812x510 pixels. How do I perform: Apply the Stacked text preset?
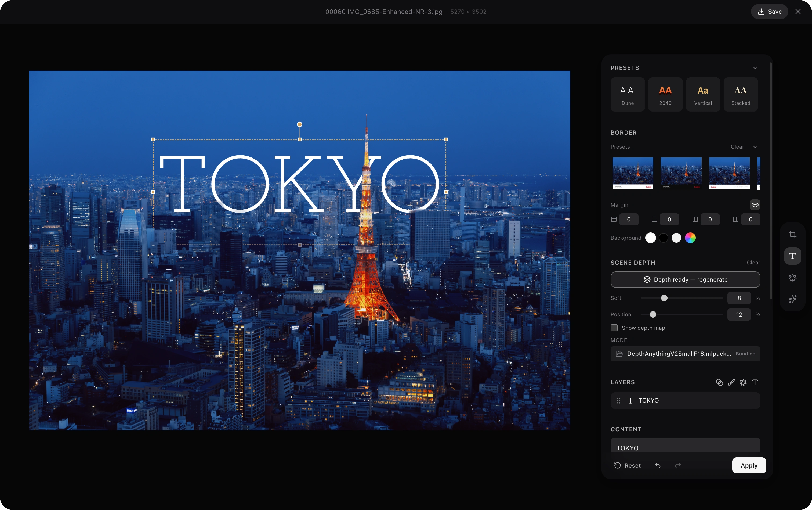pyautogui.click(x=741, y=94)
